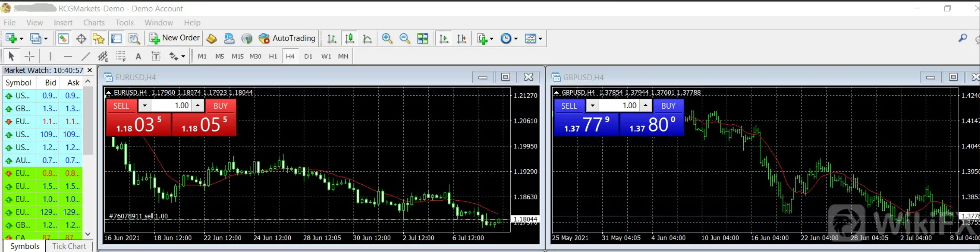Collapse the GBPUSD one-click trading panel triangle
This screenshot has width=980, height=252.
tap(556, 93)
